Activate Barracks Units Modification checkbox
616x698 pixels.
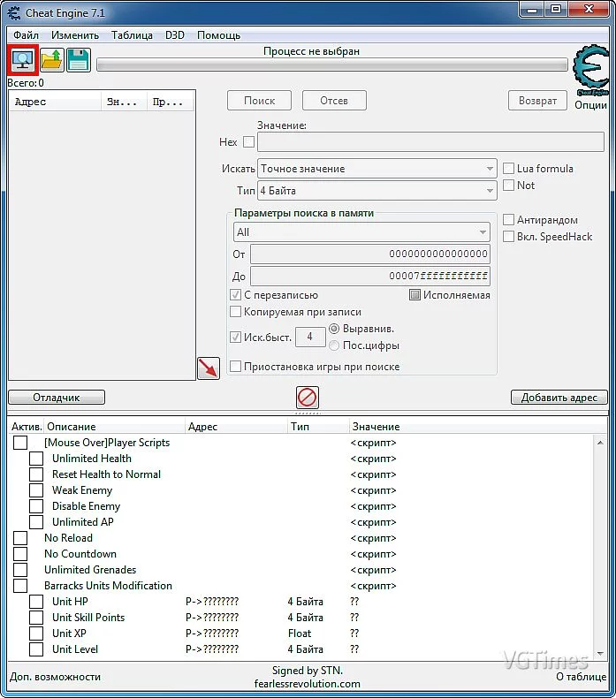click(x=20, y=586)
